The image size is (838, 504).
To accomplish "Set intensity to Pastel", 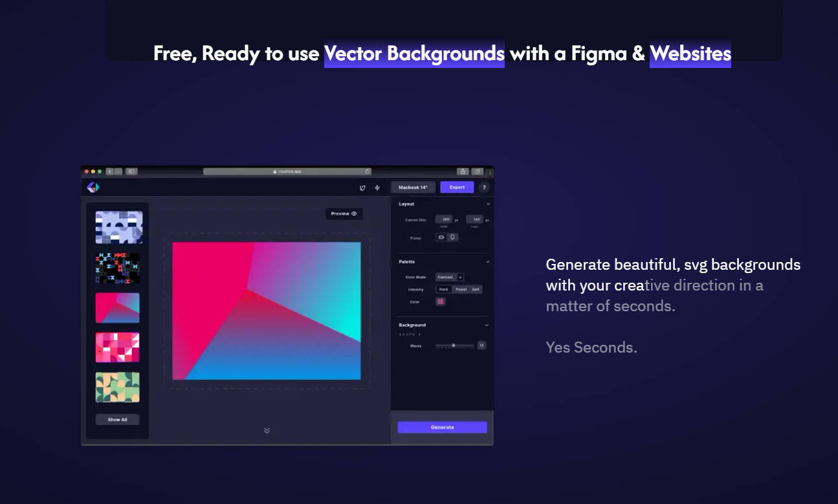I will tap(461, 289).
